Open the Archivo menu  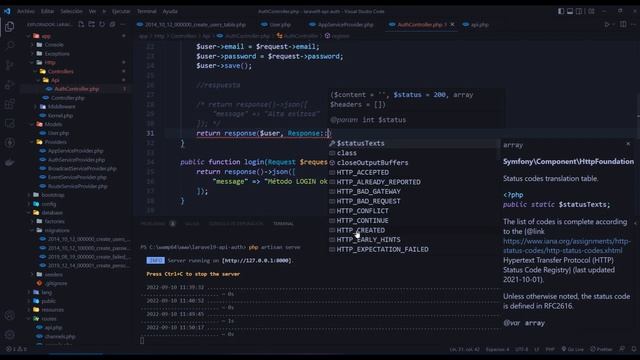coord(26,11)
